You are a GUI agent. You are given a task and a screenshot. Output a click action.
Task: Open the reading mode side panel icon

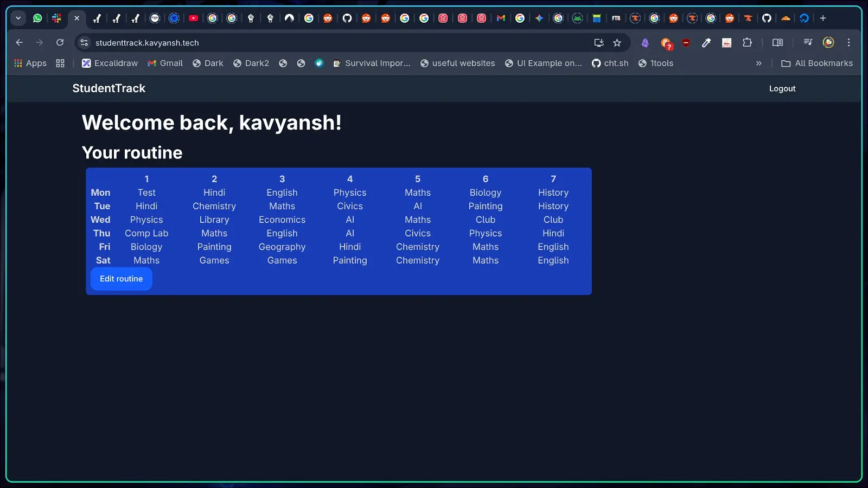tap(777, 42)
